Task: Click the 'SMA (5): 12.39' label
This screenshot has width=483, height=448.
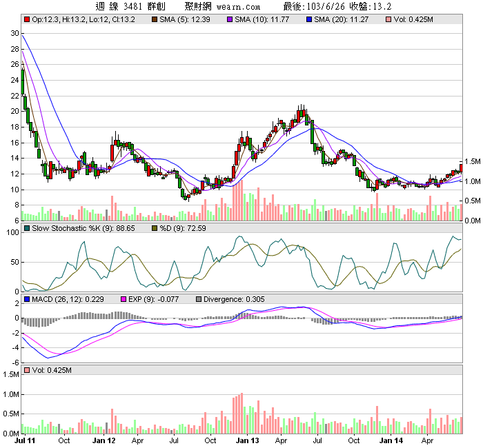Action: (184, 19)
